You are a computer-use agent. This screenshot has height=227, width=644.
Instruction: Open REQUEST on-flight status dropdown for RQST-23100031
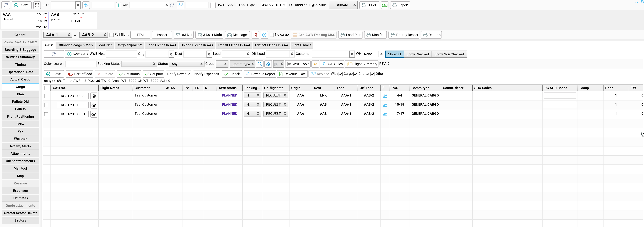coord(276,114)
